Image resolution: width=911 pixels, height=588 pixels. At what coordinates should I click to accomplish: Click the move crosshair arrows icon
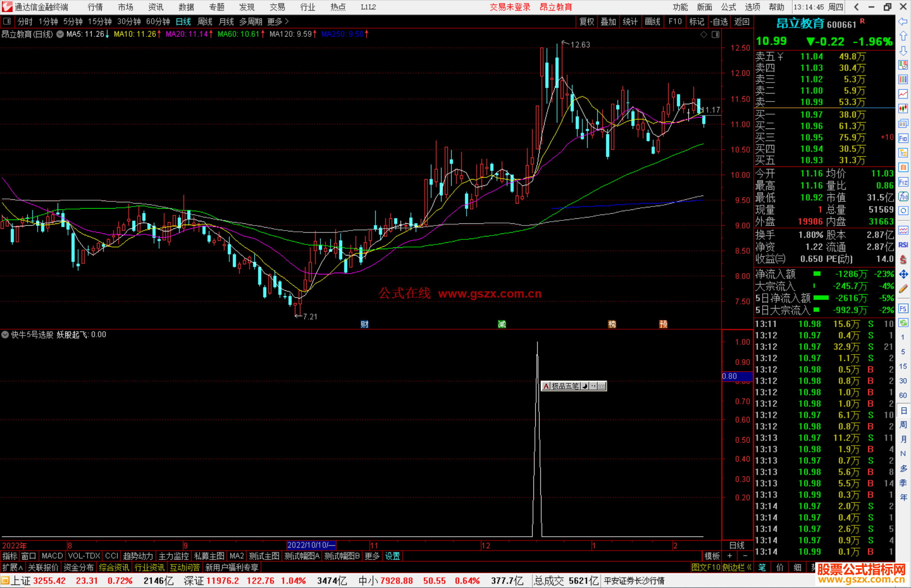click(x=903, y=274)
